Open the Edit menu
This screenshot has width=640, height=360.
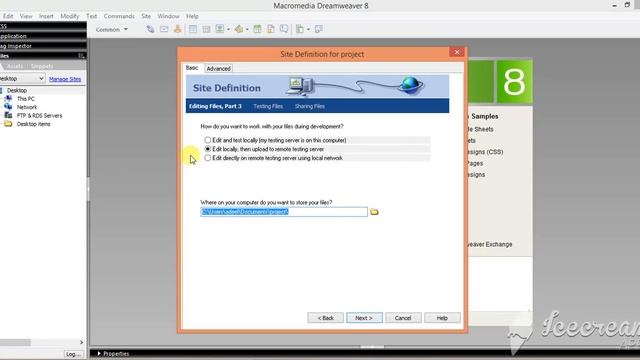(8, 16)
